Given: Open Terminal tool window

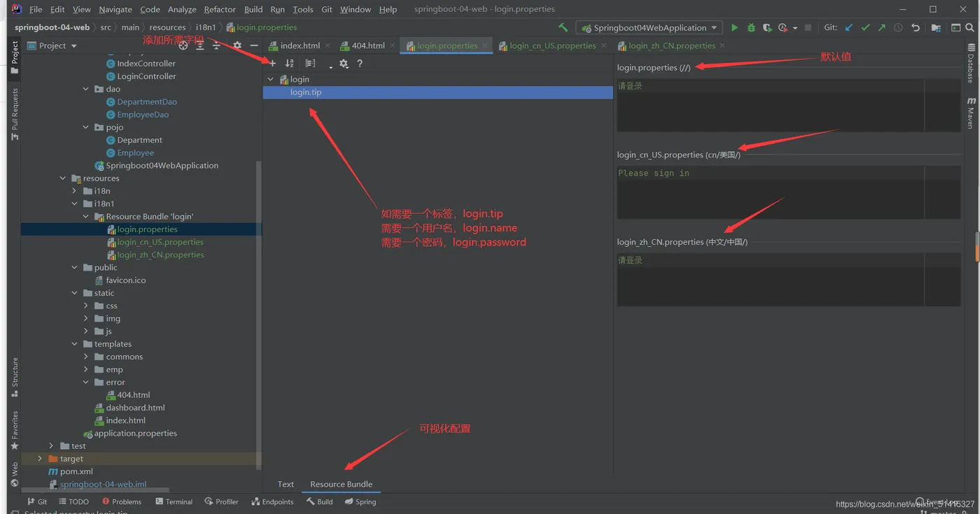Looking at the screenshot, I should (x=174, y=501).
